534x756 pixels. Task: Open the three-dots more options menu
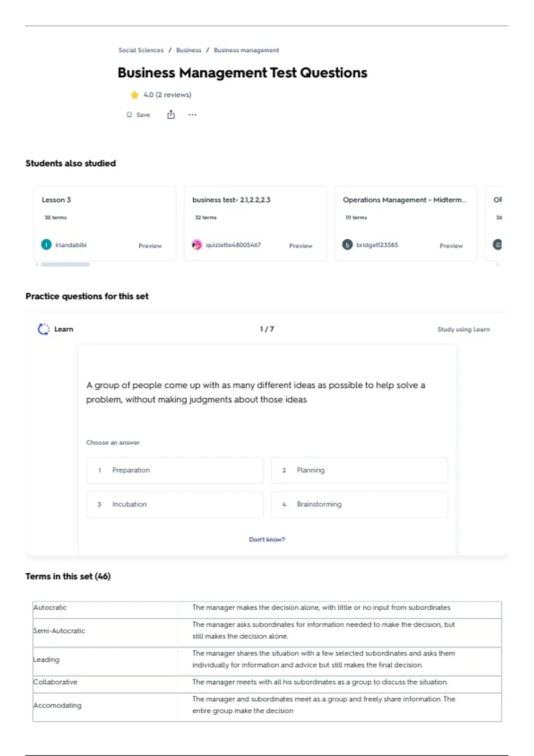coord(192,115)
